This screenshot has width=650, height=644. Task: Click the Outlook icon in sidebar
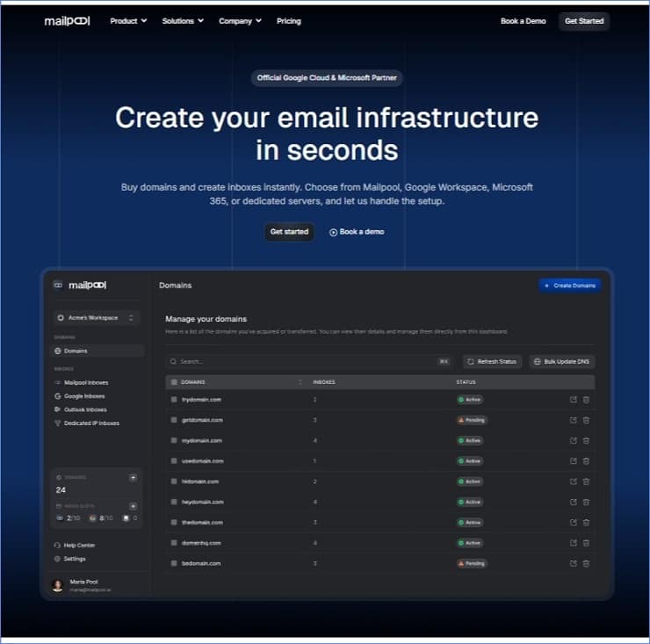pos(58,409)
